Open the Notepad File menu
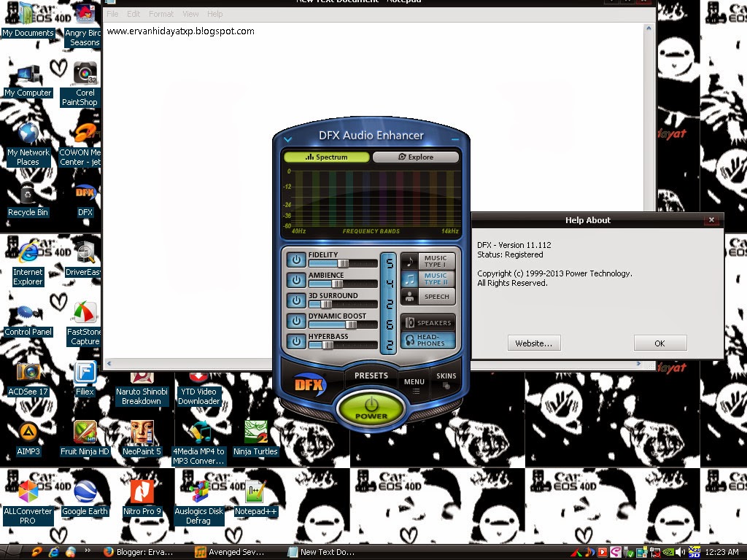The height and width of the screenshot is (560, 747). coord(112,14)
